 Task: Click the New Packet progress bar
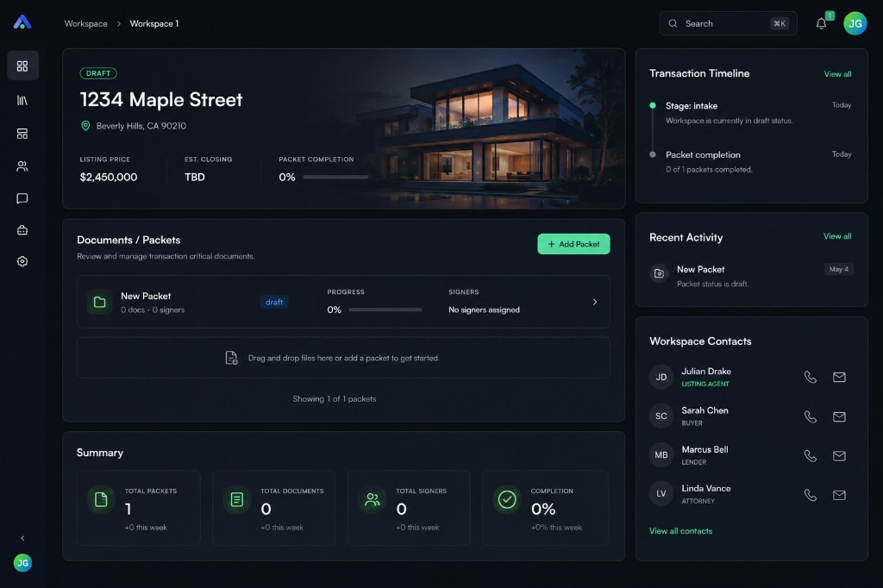pos(385,310)
